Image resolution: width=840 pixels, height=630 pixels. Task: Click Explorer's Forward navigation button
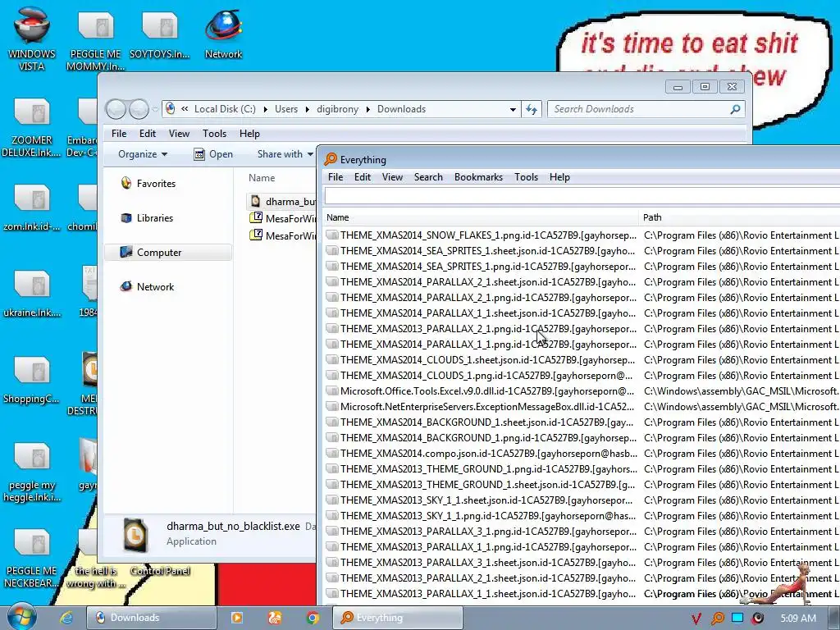[139, 109]
